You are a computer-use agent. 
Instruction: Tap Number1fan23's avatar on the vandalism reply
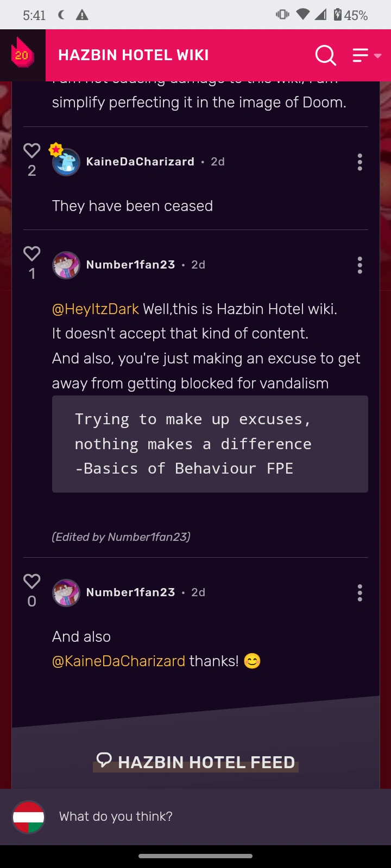(x=66, y=265)
